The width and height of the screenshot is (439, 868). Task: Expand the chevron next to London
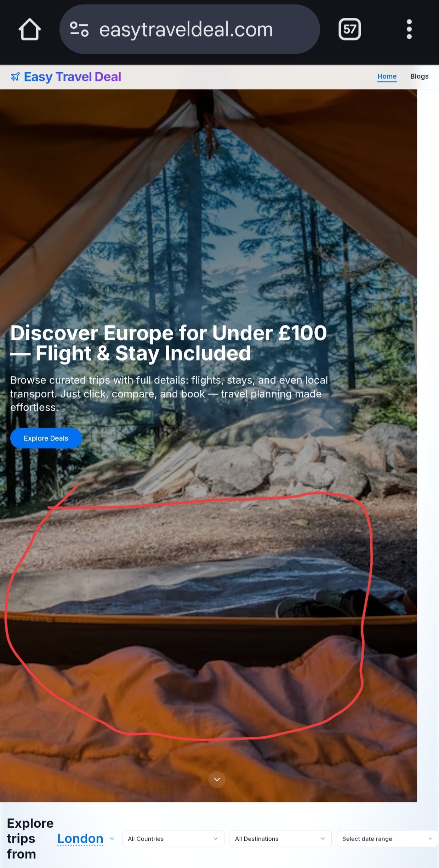pos(112,839)
